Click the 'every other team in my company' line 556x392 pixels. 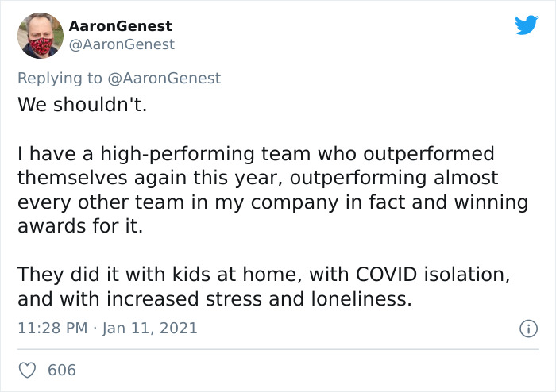coord(272,202)
